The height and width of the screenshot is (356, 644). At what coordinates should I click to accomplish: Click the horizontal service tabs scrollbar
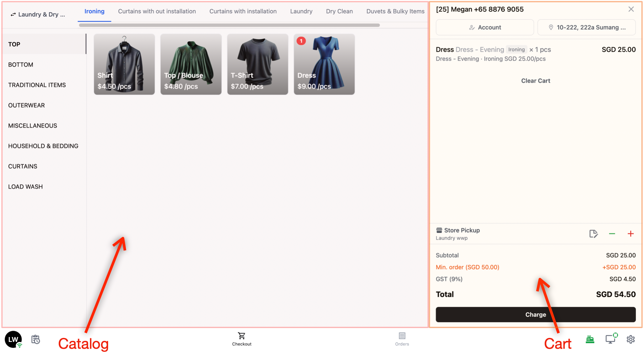click(x=229, y=25)
